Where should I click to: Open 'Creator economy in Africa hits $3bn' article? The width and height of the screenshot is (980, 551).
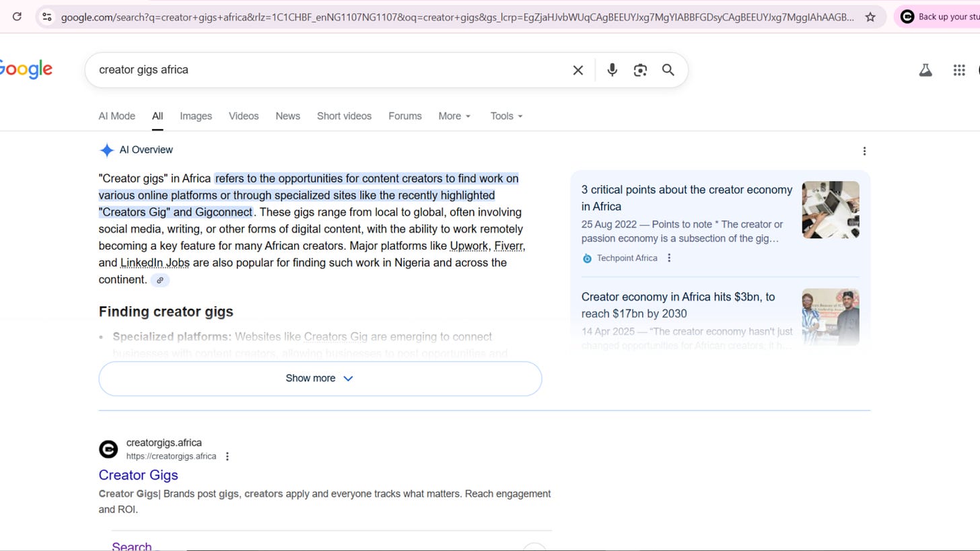678,305
